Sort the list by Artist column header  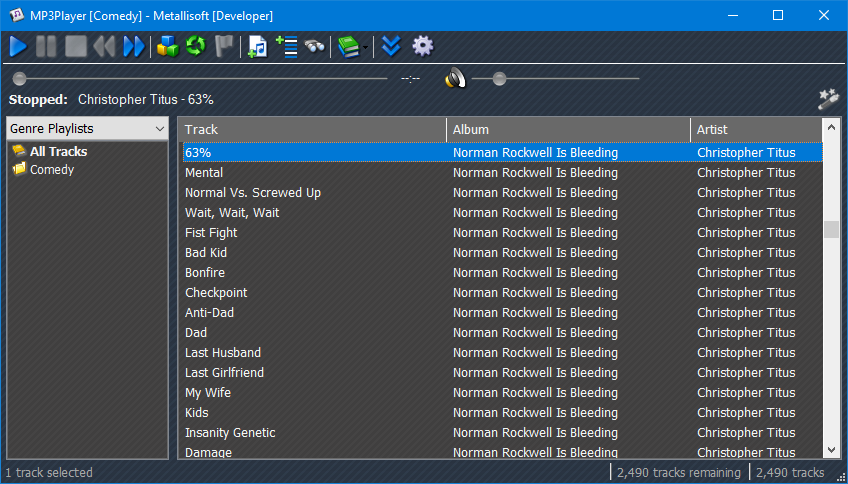pos(755,129)
